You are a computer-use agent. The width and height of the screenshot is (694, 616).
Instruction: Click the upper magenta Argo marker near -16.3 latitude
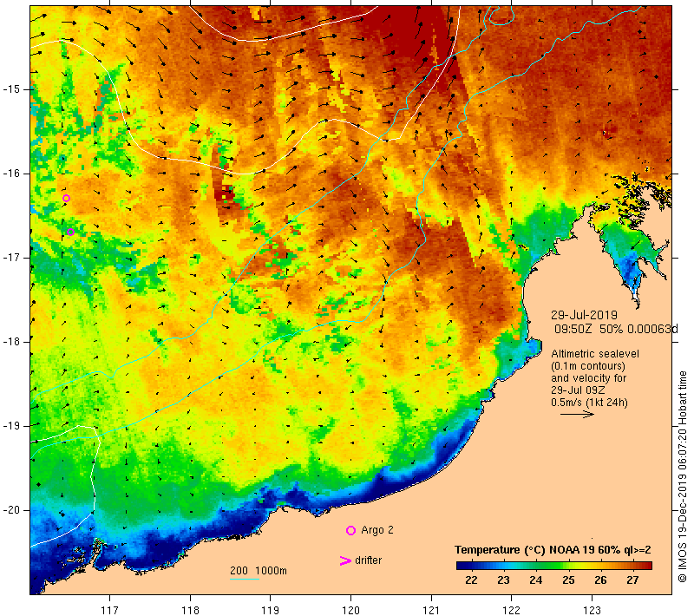66,199
